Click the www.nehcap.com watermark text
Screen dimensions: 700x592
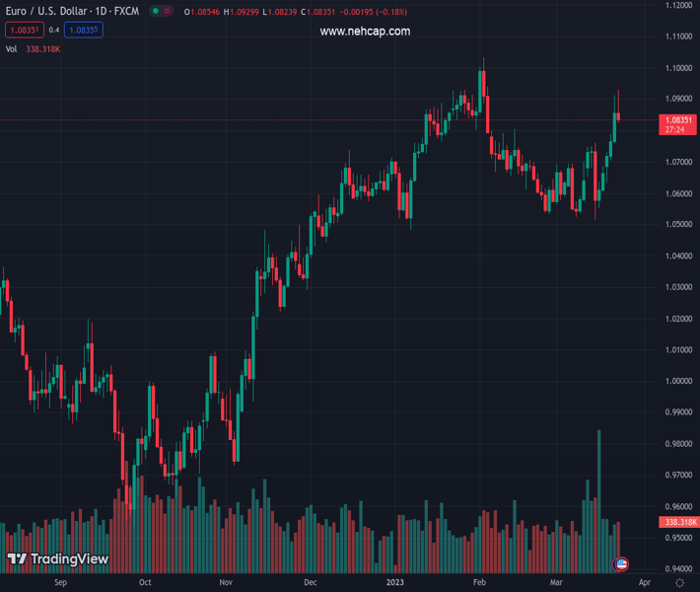[365, 32]
